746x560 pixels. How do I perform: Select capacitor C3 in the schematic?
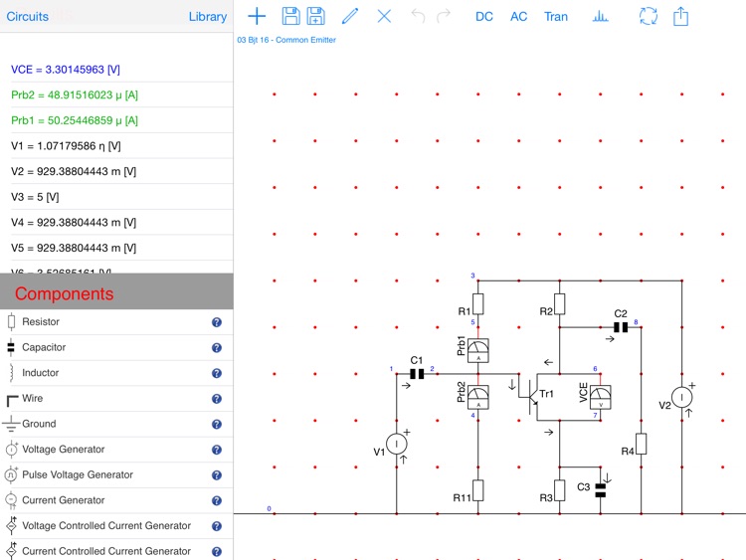point(601,490)
